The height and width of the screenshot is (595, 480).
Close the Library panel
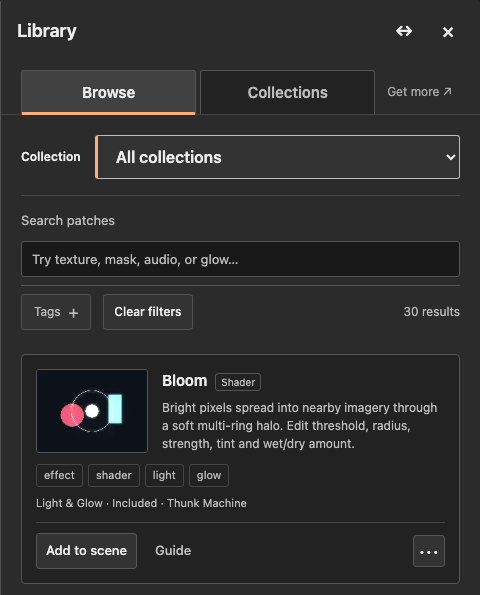tap(448, 32)
